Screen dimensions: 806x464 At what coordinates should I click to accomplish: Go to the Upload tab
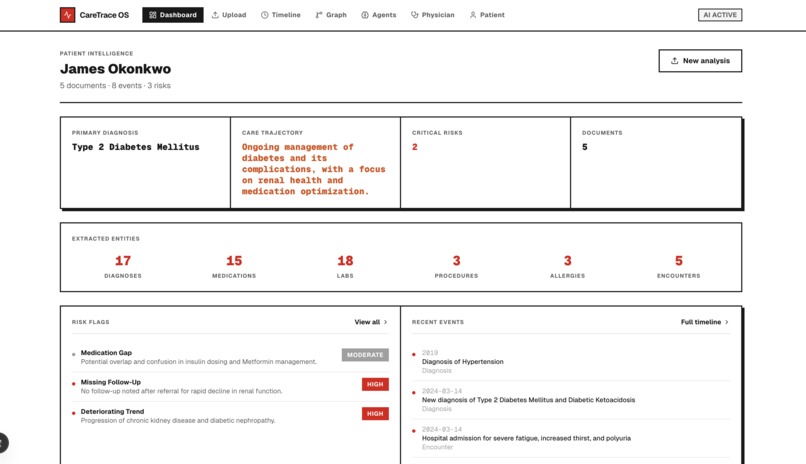click(229, 15)
